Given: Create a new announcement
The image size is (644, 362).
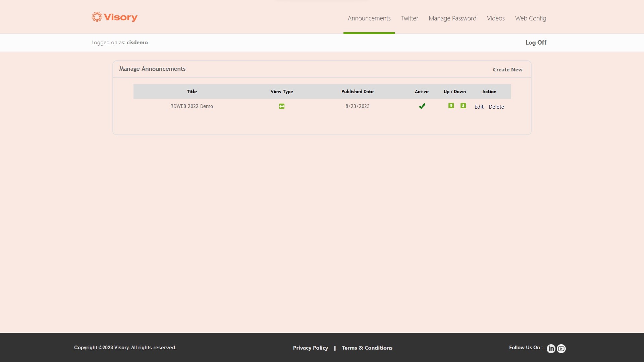Looking at the screenshot, I should [507, 69].
